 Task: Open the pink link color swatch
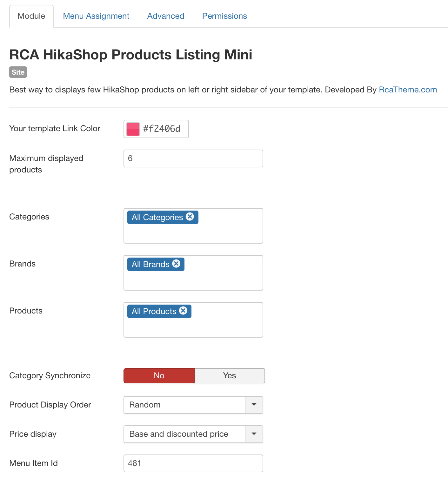pos(133,129)
